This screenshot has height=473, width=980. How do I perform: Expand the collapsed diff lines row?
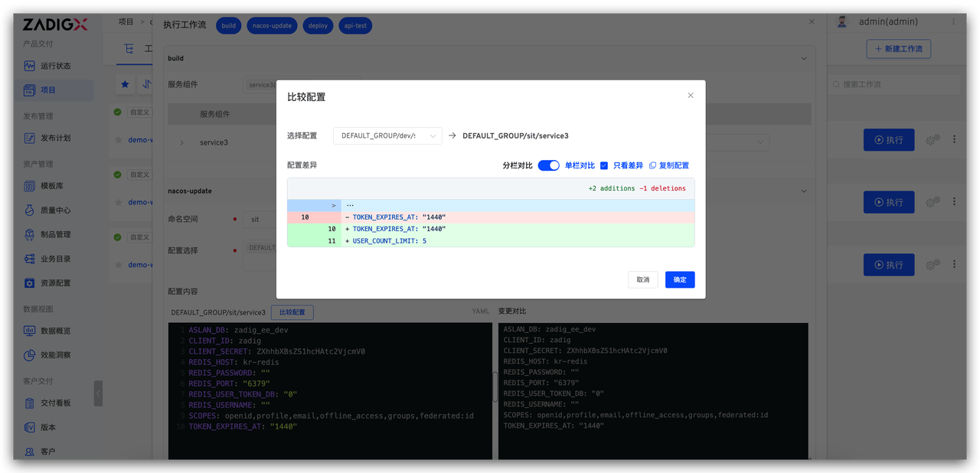click(x=334, y=205)
